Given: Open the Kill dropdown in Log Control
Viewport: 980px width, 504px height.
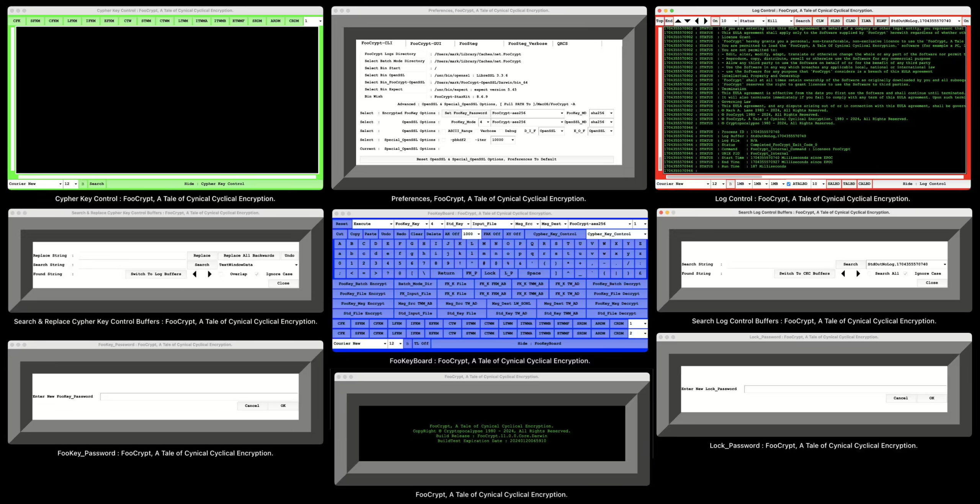Looking at the screenshot, I should pos(791,21).
